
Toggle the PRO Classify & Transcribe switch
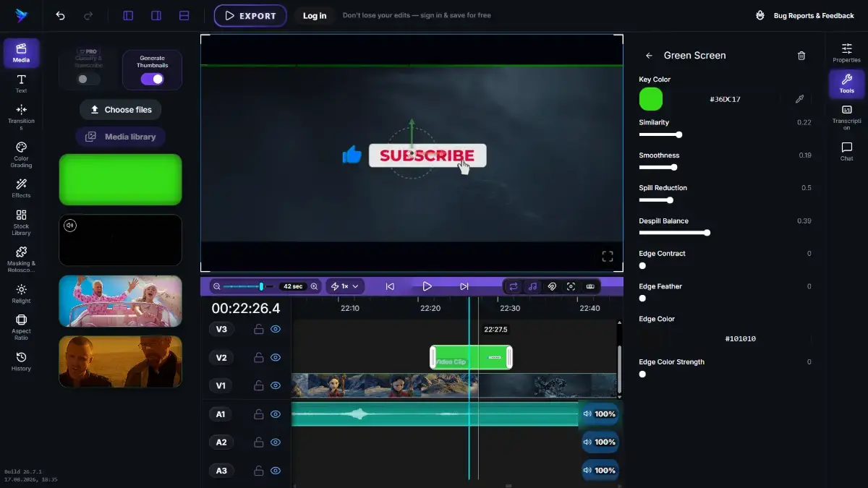88,79
